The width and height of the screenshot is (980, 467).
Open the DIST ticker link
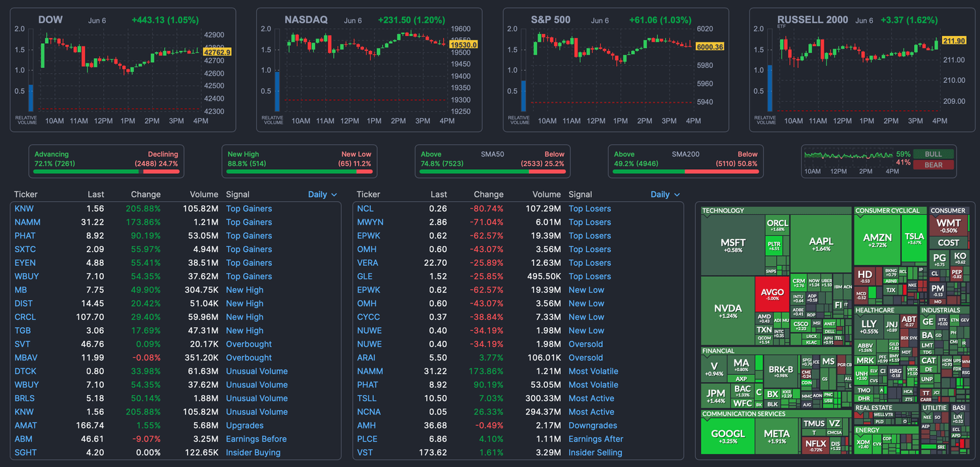tap(23, 303)
